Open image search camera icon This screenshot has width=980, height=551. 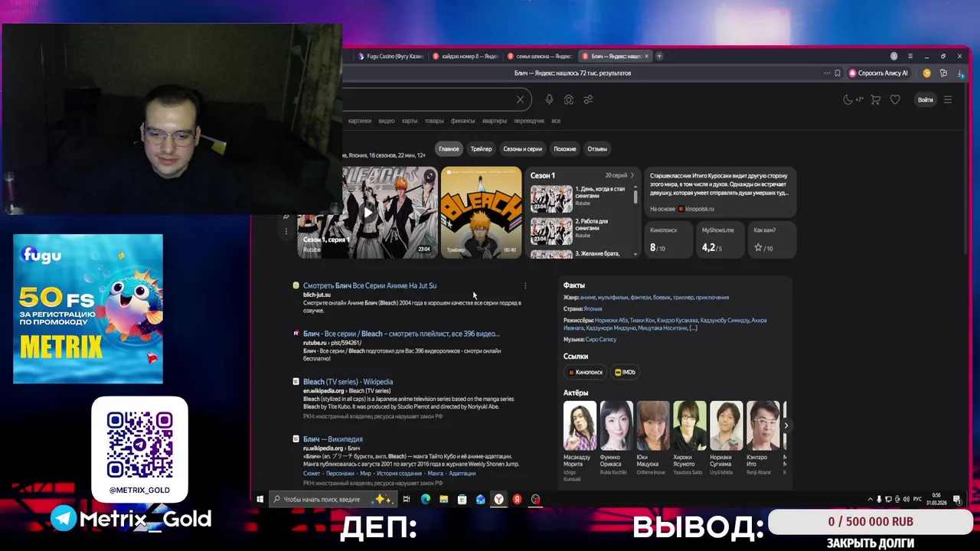[569, 99]
